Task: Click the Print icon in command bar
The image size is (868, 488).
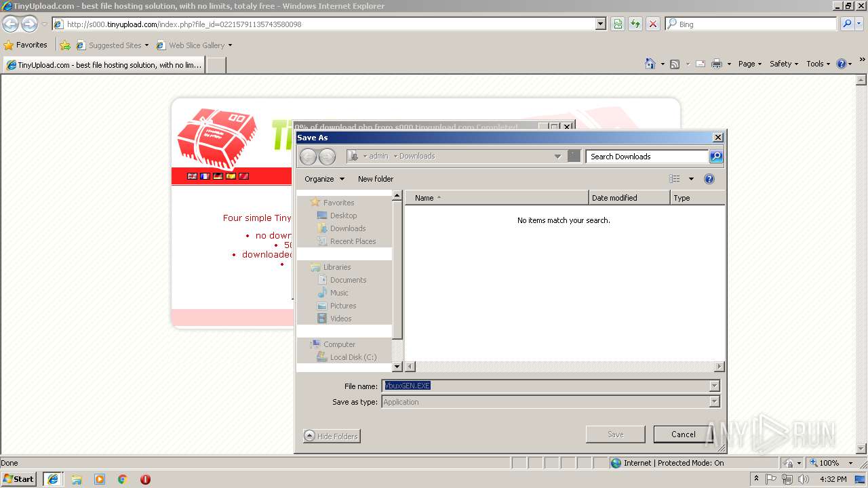Action: coord(717,64)
